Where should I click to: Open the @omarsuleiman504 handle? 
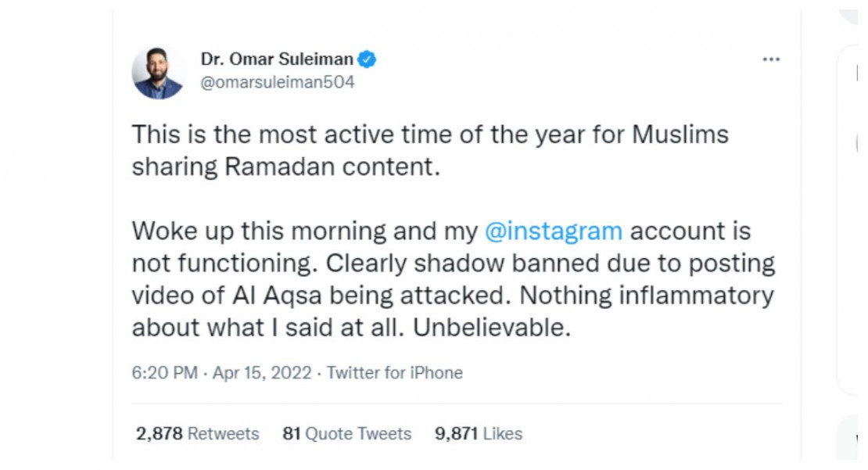tap(278, 82)
